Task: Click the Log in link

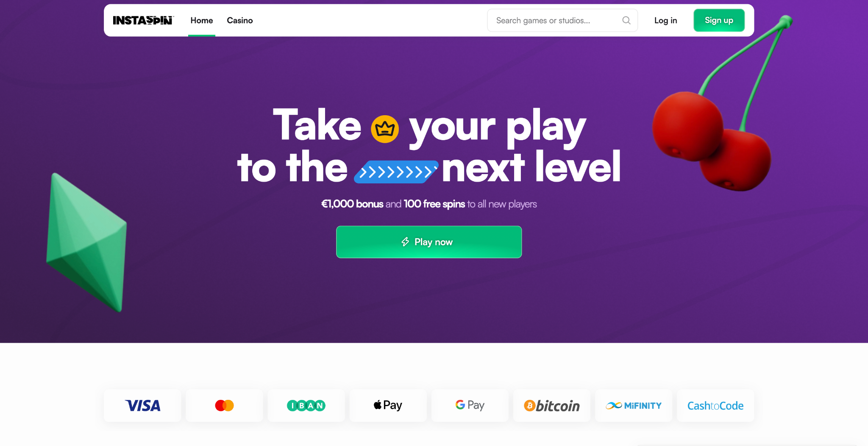Action: pos(665,20)
